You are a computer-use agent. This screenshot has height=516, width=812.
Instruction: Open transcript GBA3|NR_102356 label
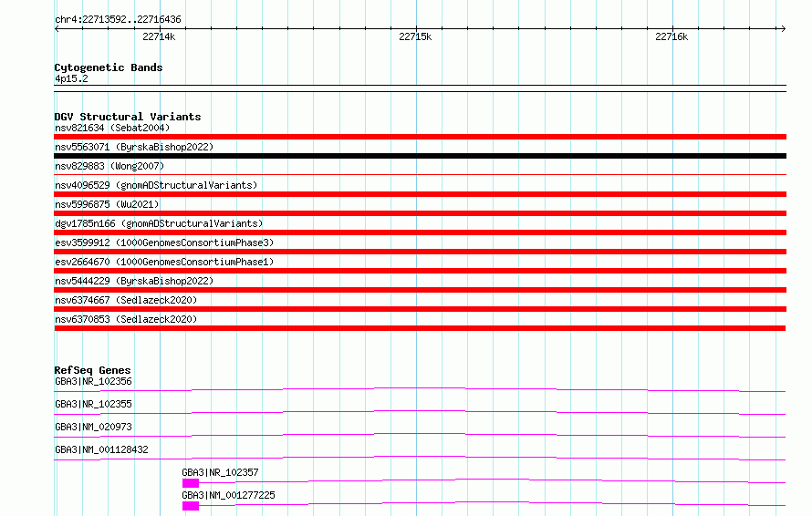pos(93,381)
